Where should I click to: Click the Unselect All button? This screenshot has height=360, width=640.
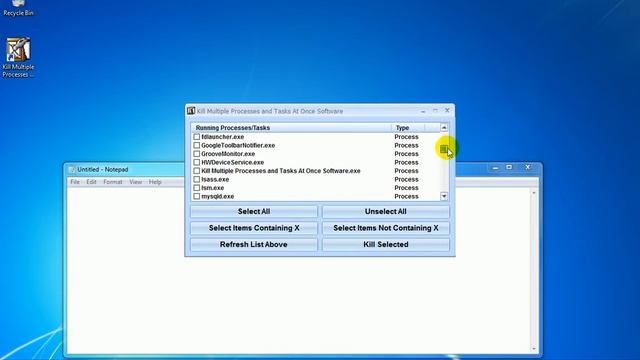tap(386, 211)
